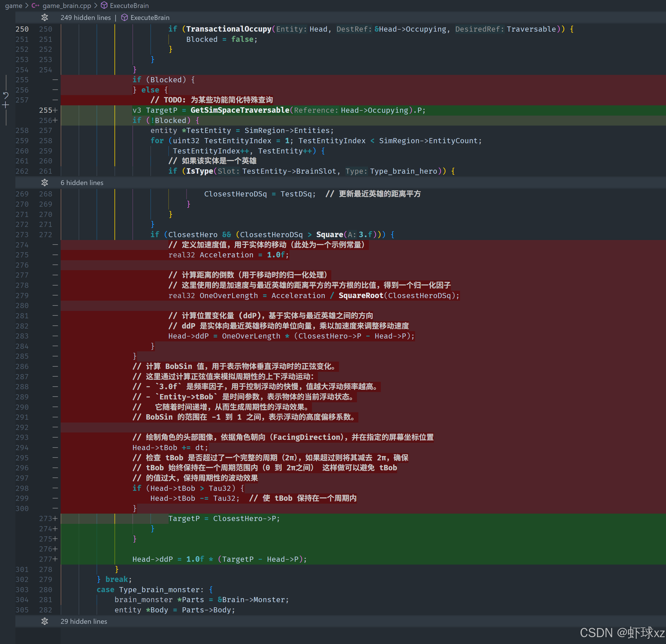Viewport: 666px width, 644px height.
Task: Open game_brain.cpp breadcrumb item
Action: pos(67,6)
